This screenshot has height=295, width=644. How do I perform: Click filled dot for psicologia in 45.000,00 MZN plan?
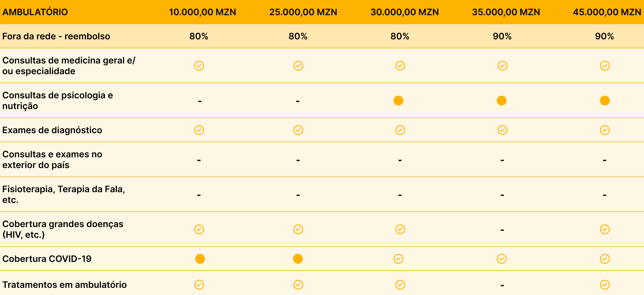point(605,101)
